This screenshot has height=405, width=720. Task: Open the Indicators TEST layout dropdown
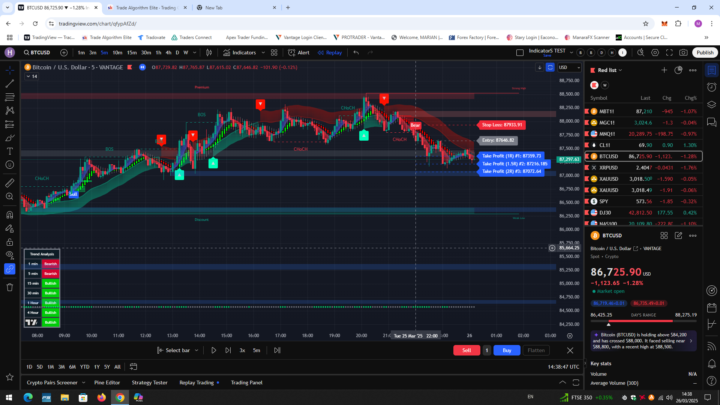click(x=571, y=52)
